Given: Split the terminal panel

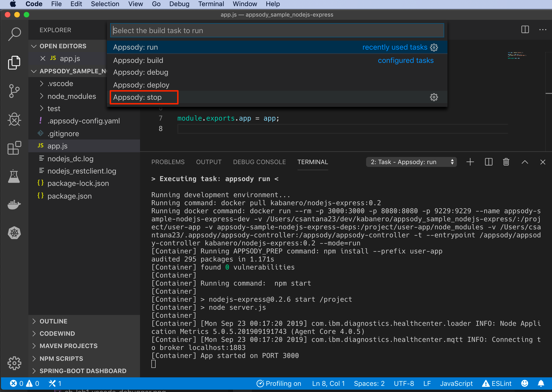Looking at the screenshot, I should (488, 162).
